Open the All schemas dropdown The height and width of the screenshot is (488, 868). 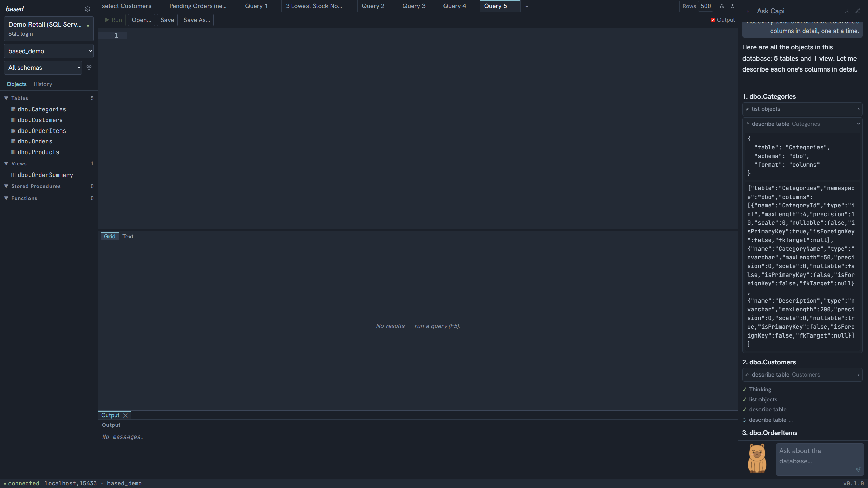pyautogui.click(x=43, y=68)
